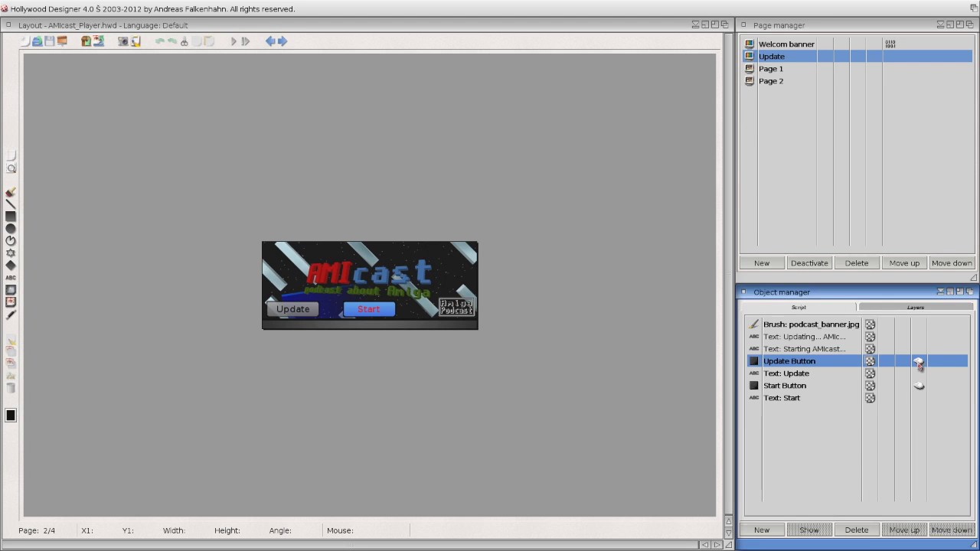This screenshot has width=980, height=551.
Task: Open the display settings board icon
Action: tap(62, 41)
